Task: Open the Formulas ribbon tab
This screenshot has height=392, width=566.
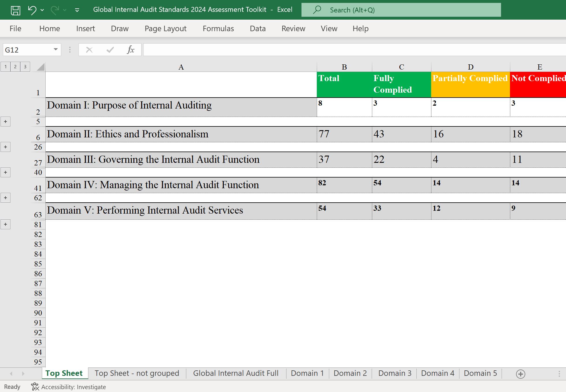Action: point(218,29)
